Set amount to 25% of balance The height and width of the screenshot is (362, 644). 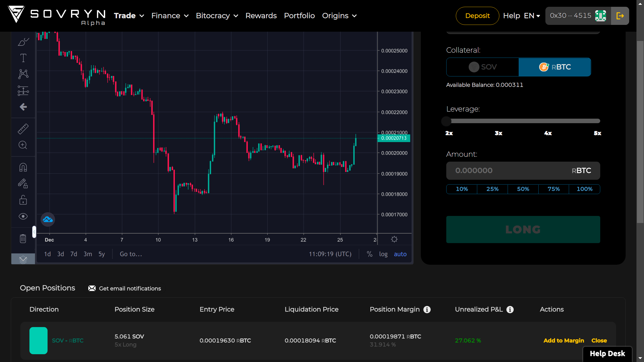tap(492, 189)
